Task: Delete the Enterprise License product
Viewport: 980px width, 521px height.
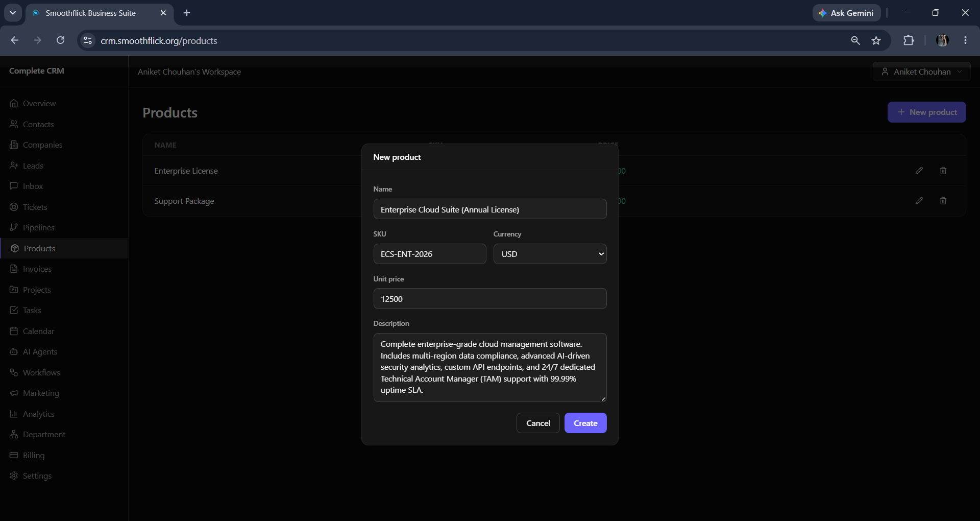Action: coord(943,171)
